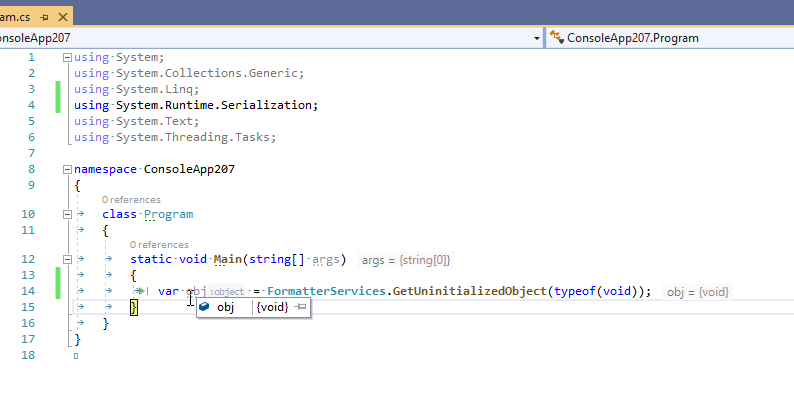Pin the Program.cs document tab
The image size is (794, 398).
pos(45,17)
